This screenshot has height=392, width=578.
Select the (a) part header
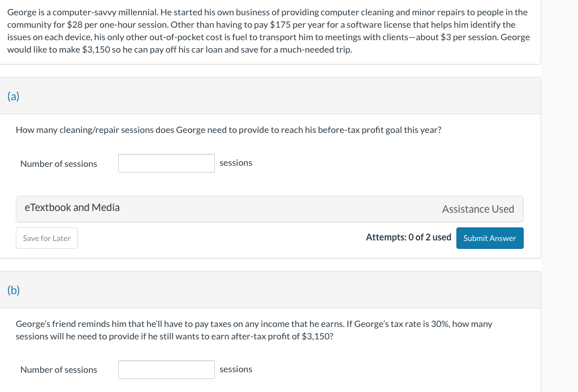coord(14,96)
